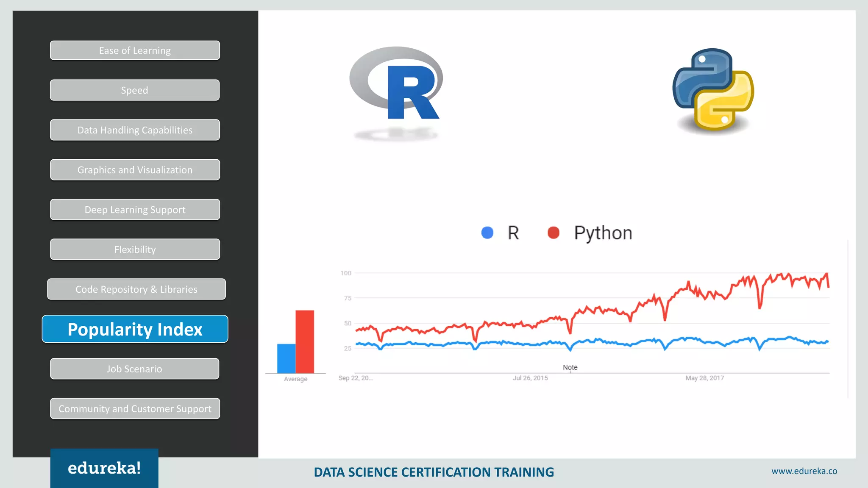
Task: Click the blue R average bar
Action: coord(286,358)
